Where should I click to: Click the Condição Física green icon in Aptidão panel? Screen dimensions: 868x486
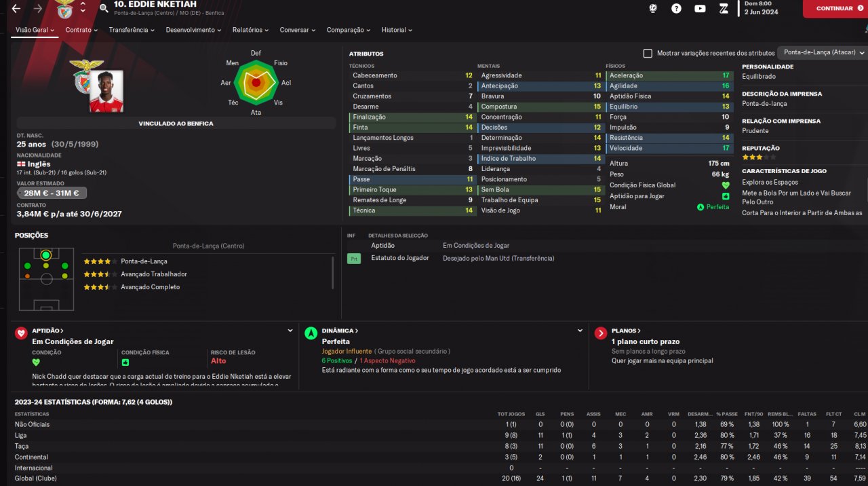[125, 362]
